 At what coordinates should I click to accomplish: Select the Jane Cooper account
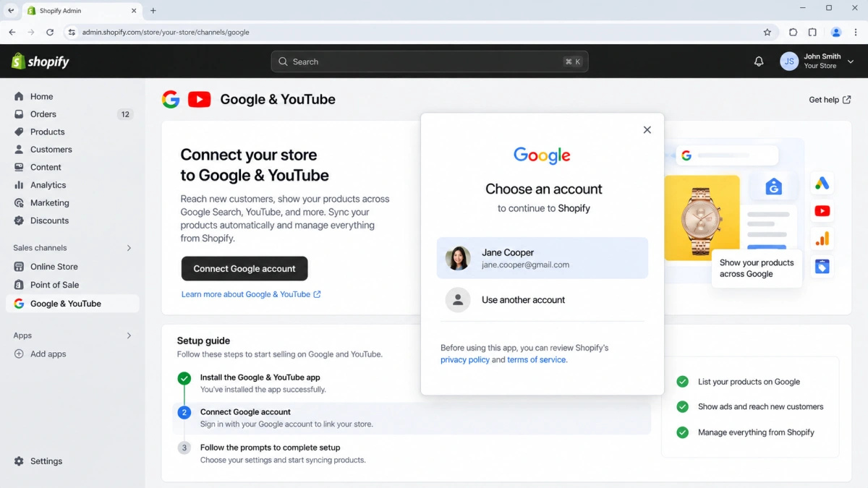point(542,258)
